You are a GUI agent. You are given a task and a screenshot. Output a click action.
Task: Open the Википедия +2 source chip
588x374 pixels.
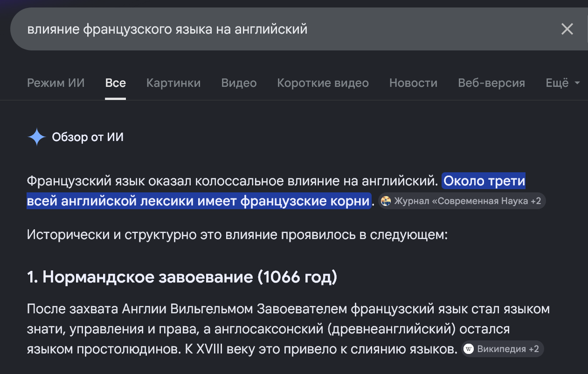[x=503, y=349]
